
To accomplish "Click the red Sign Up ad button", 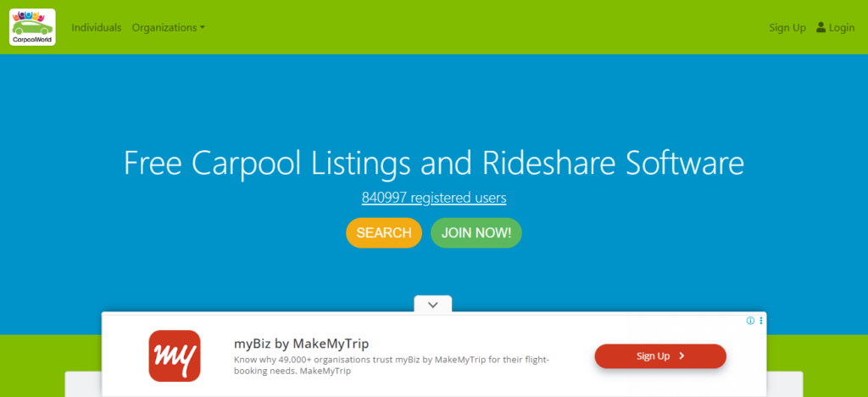I will (660, 356).
